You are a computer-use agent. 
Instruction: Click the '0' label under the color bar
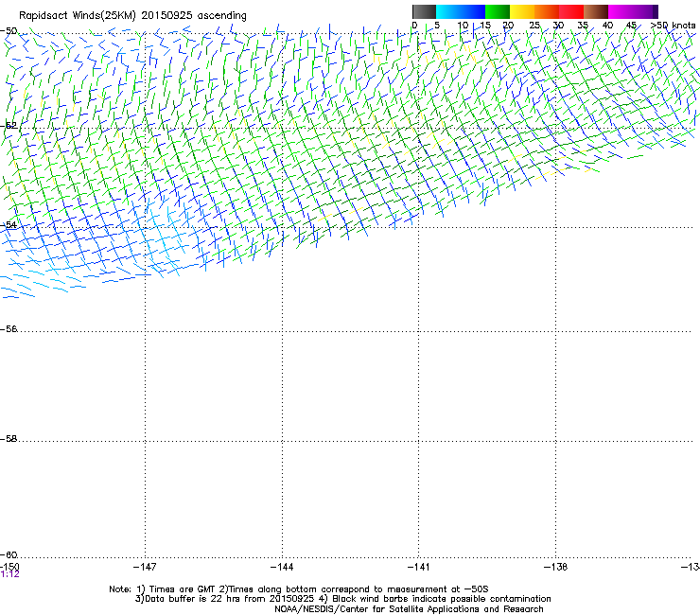[414, 26]
